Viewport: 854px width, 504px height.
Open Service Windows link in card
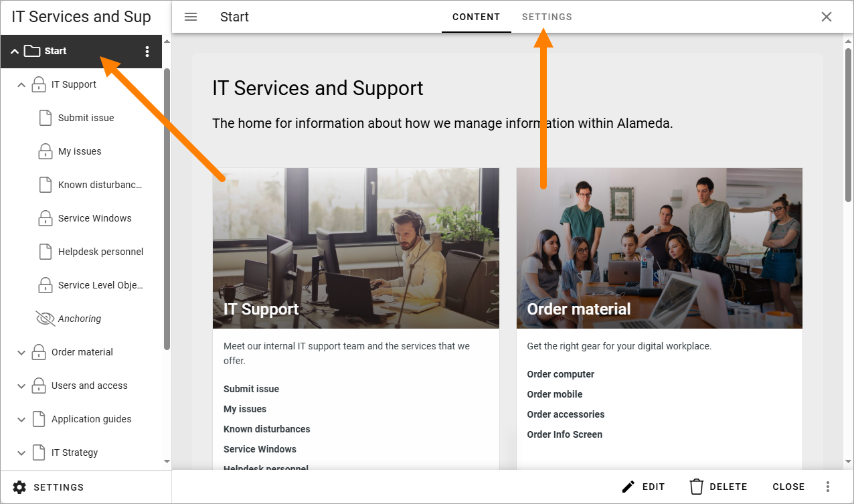(260, 449)
